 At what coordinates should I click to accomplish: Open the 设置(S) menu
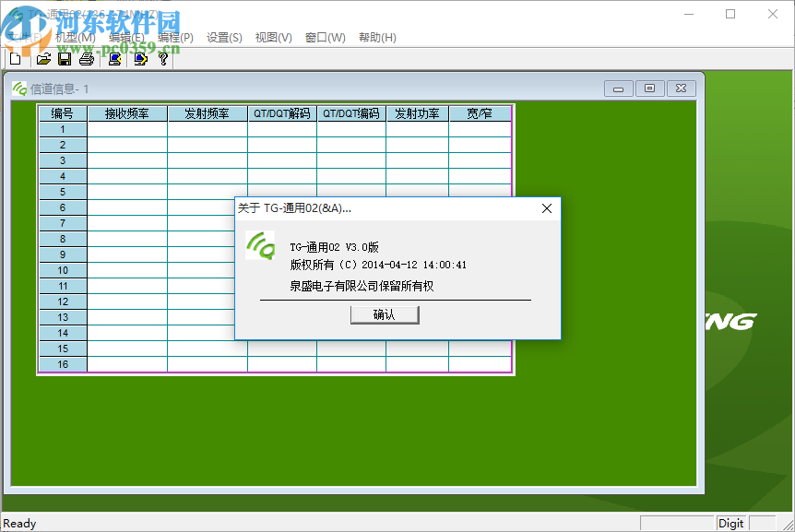pyautogui.click(x=224, y=38)
